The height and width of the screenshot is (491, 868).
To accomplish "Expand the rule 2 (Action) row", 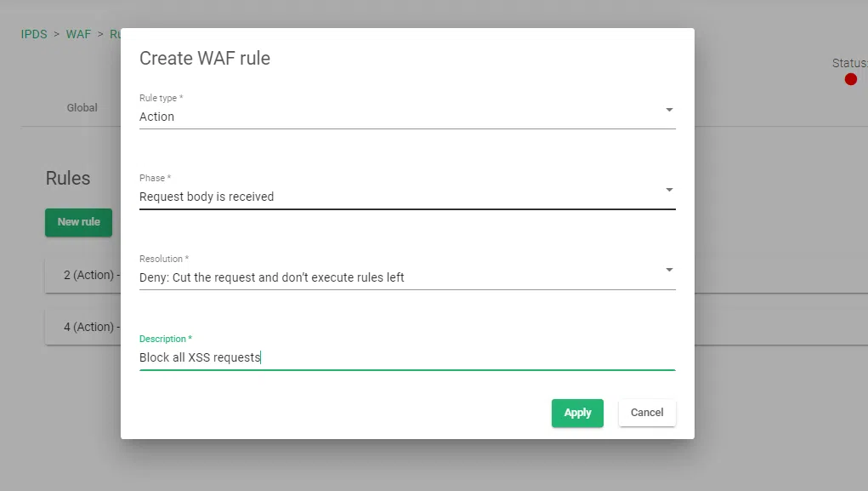I will [83, 276].
